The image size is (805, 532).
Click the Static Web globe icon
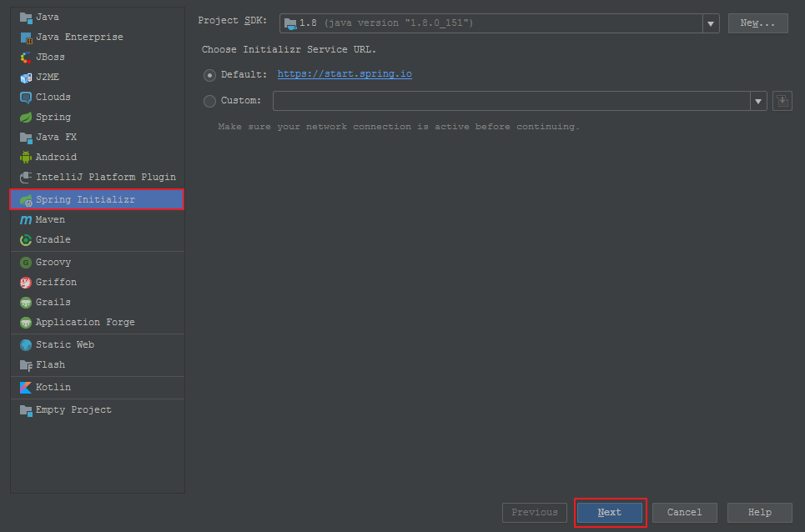(26, 345)
